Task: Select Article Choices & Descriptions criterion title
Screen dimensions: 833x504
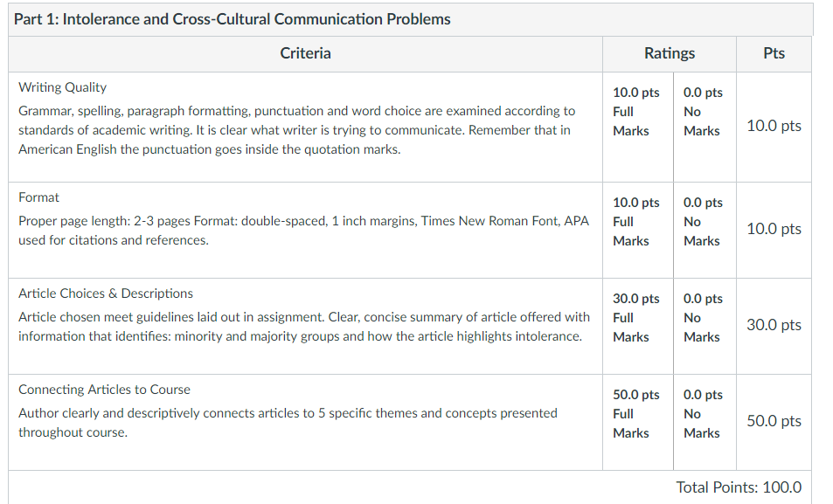Action: [106, 293]
